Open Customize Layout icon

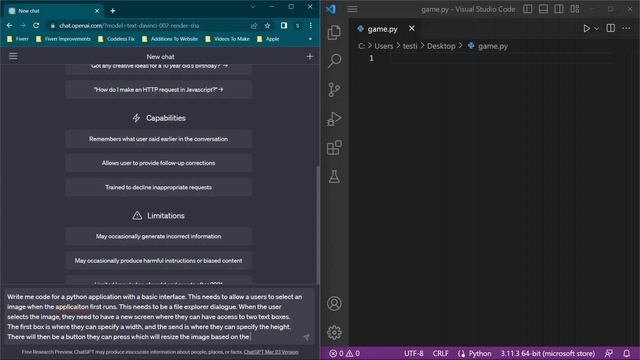(575, 9)
